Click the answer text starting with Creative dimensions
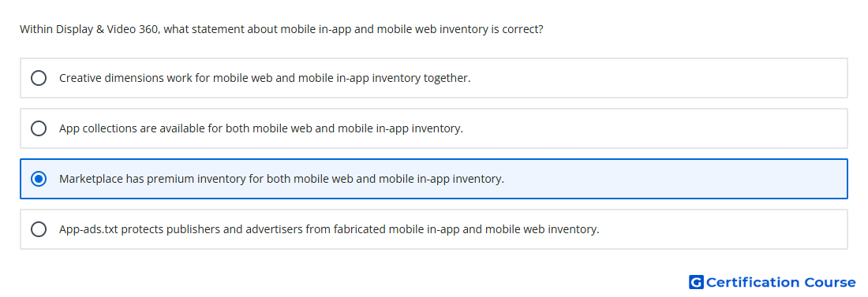868x297 pixels. click(x=264, y=78)
